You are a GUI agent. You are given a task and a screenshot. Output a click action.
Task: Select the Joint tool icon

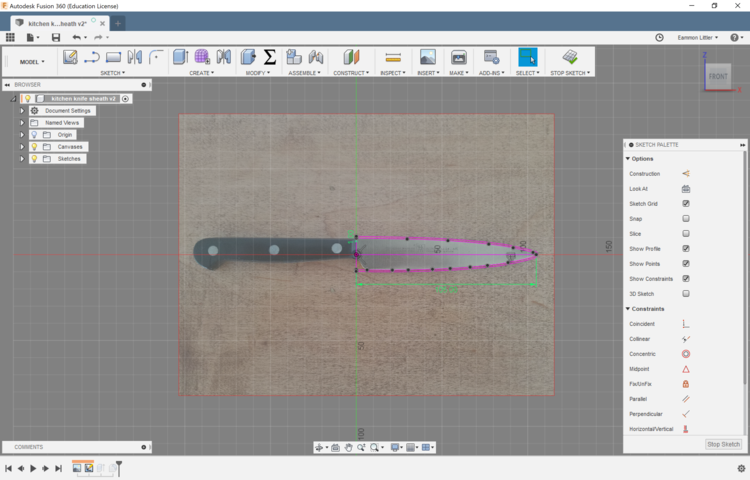(x=316, y=57)
